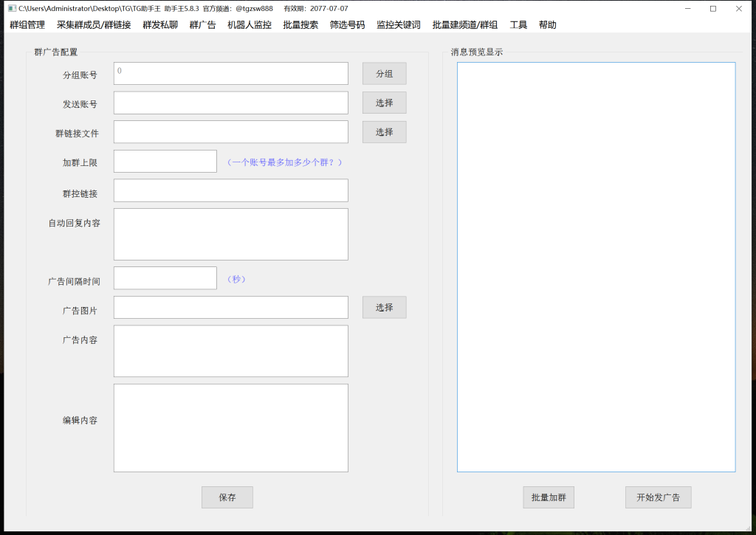Click the 自动回复内容 label
The height and width of the screenshot is (535, 756).
tap(75, 223)
